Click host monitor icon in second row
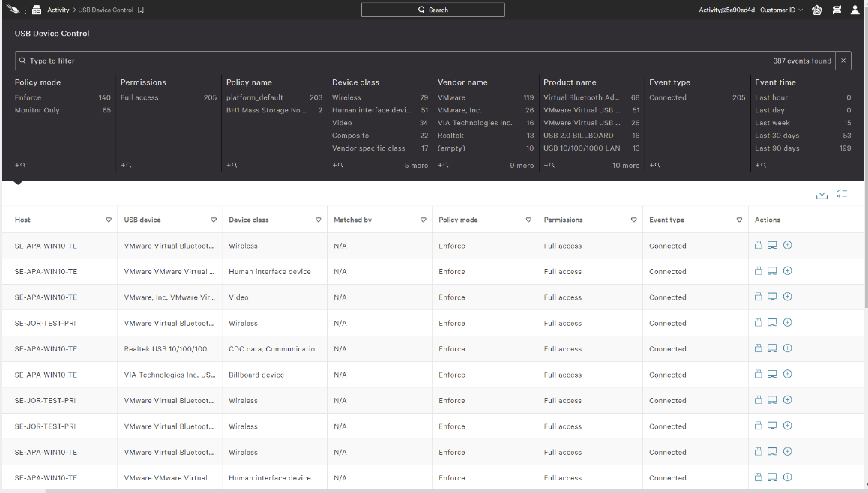Viewport: 868px width, 493px height. click(x=772, y=271)
